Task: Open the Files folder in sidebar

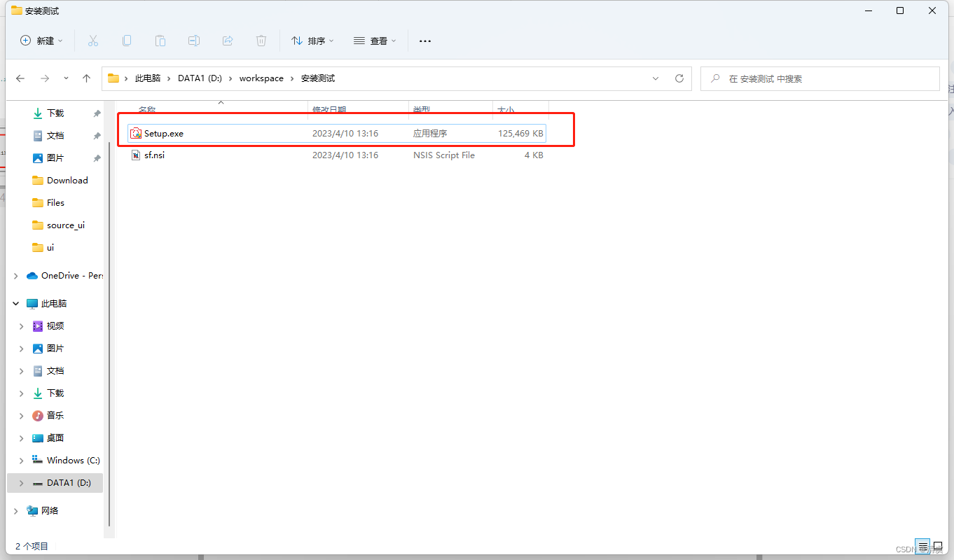Action: click(x=55, y=202)
